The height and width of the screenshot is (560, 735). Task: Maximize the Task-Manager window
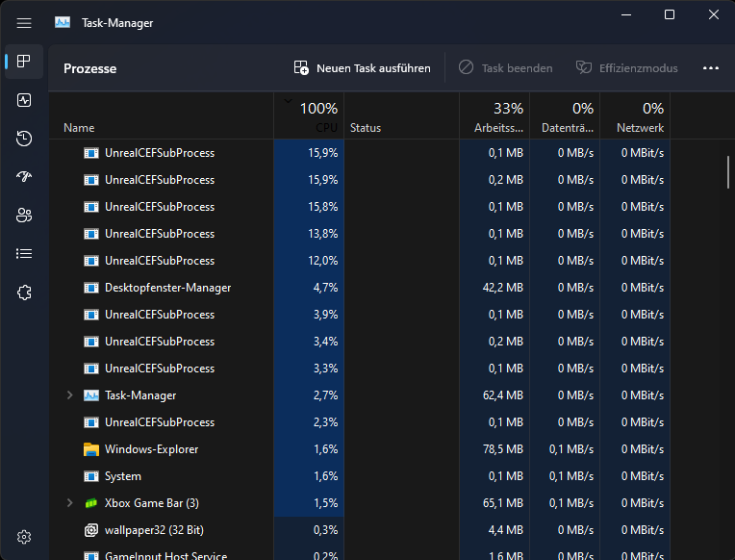click(x=670, y=15)
